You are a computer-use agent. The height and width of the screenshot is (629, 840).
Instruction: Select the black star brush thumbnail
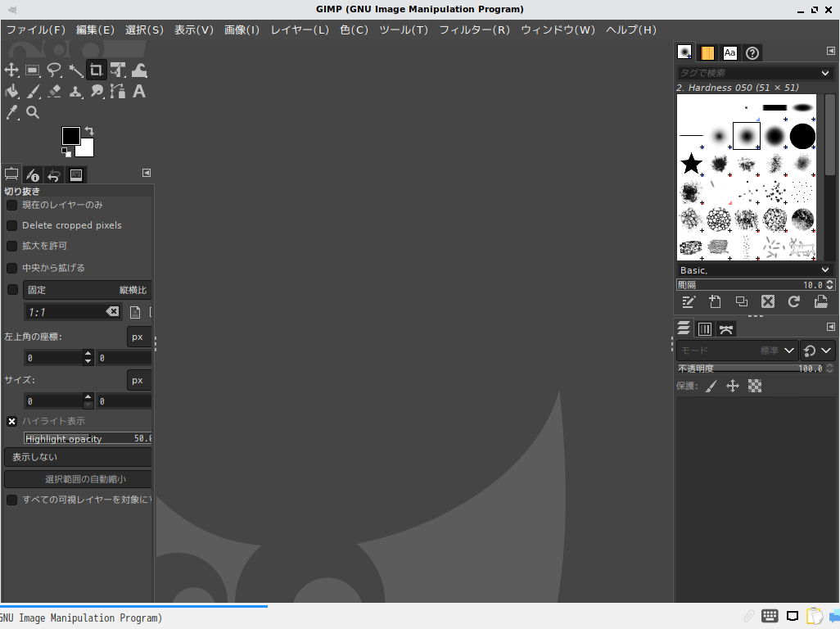coord(691,164)
